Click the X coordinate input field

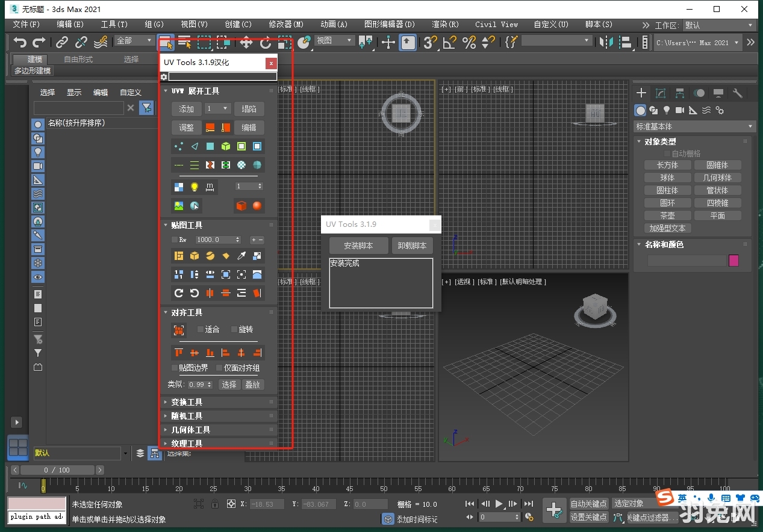click(267, 504)
